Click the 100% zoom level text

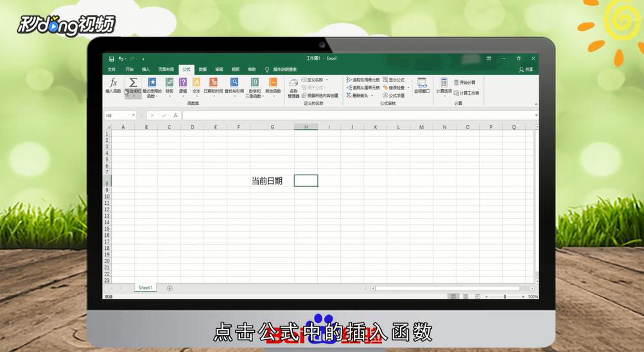[x=533, y=296]
